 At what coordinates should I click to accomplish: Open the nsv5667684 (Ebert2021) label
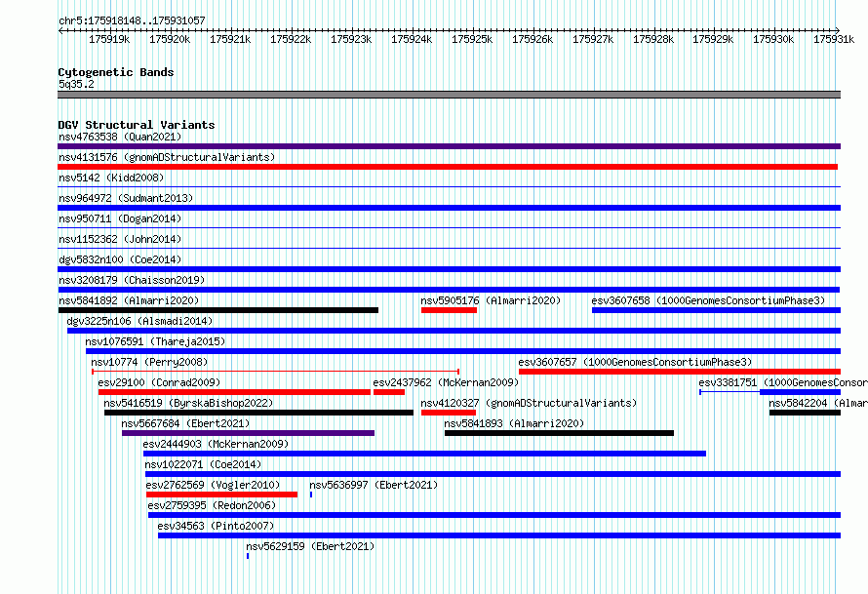tap(185, 423)
